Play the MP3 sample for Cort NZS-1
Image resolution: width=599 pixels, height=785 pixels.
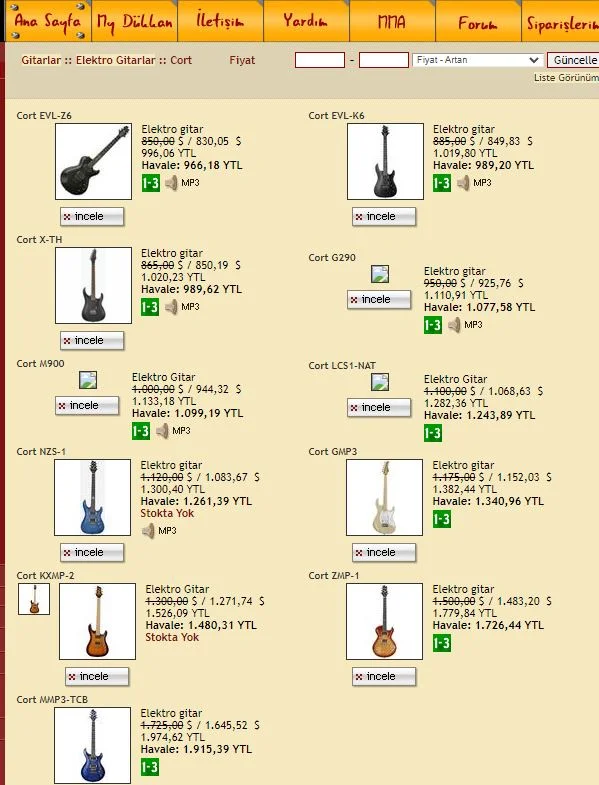148,531
